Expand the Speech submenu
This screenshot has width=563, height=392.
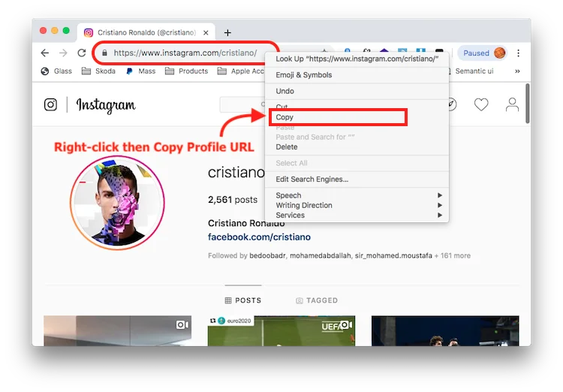[x=357, y=195]
